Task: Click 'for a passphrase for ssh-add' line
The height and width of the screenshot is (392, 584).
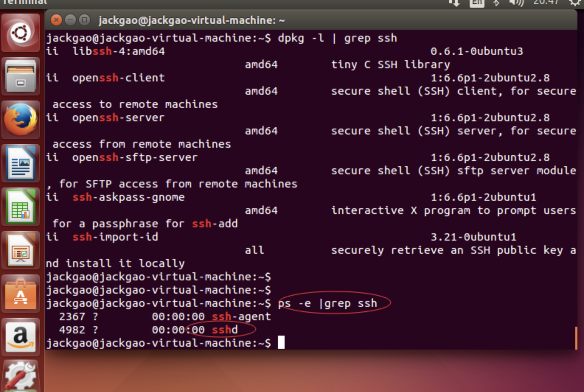Action: click(x=145, y=224)
